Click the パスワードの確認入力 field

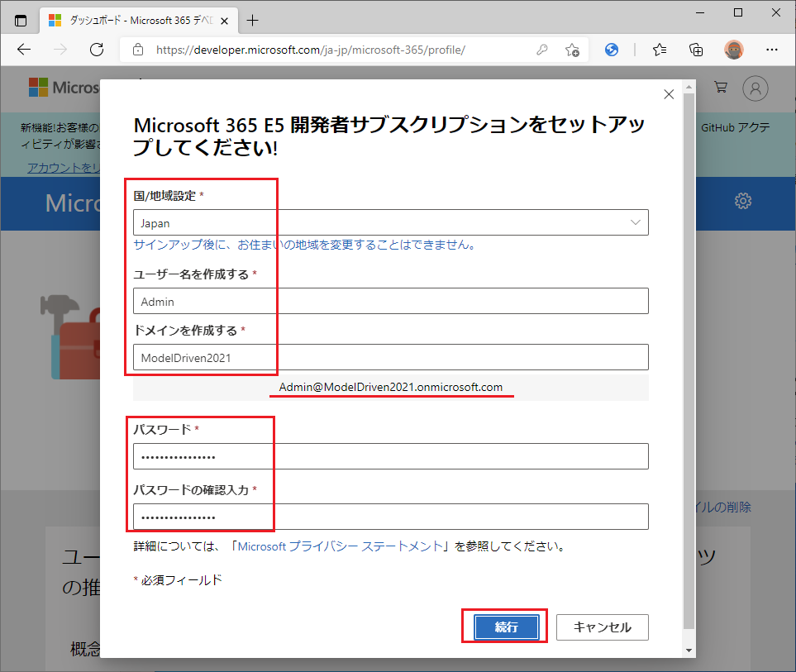tap(390, 517)
